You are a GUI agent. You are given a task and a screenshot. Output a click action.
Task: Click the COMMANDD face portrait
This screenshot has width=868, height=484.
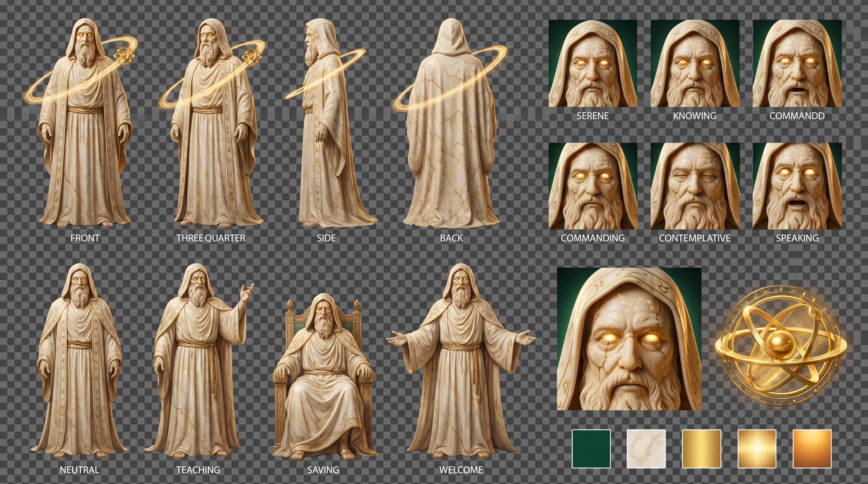pyautogui.click(x=797, y=63)
